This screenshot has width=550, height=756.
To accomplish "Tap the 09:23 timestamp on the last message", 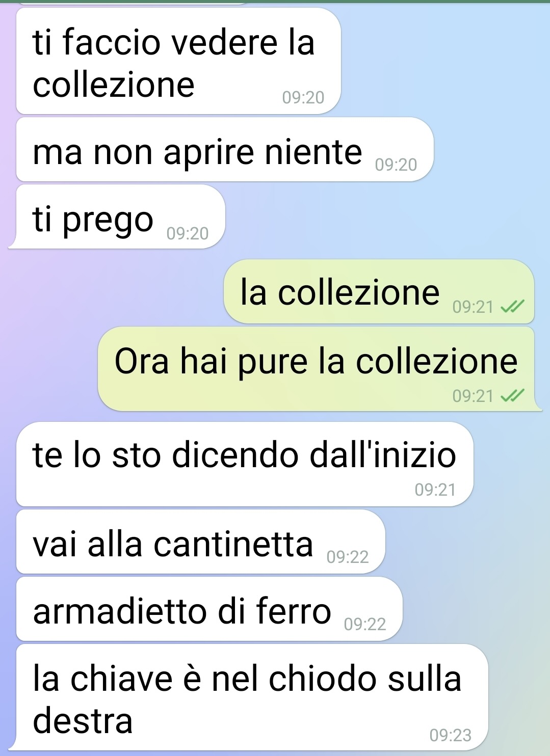I will (x=451, y=735).
